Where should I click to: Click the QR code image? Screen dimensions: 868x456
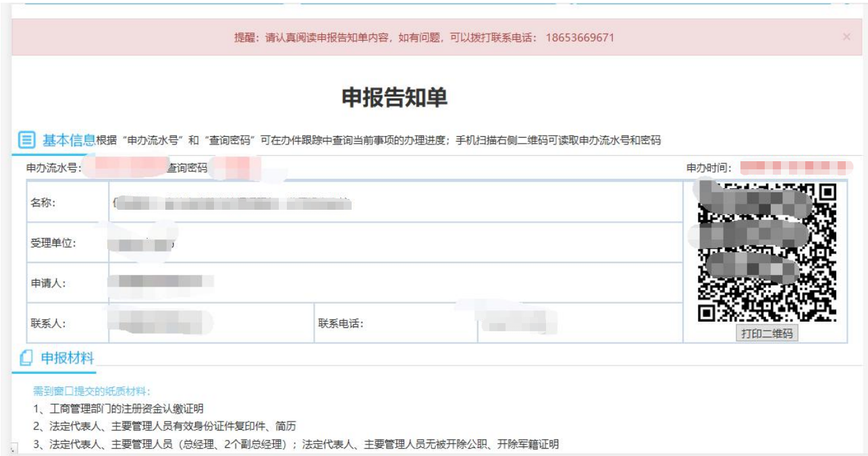[767, 252]
